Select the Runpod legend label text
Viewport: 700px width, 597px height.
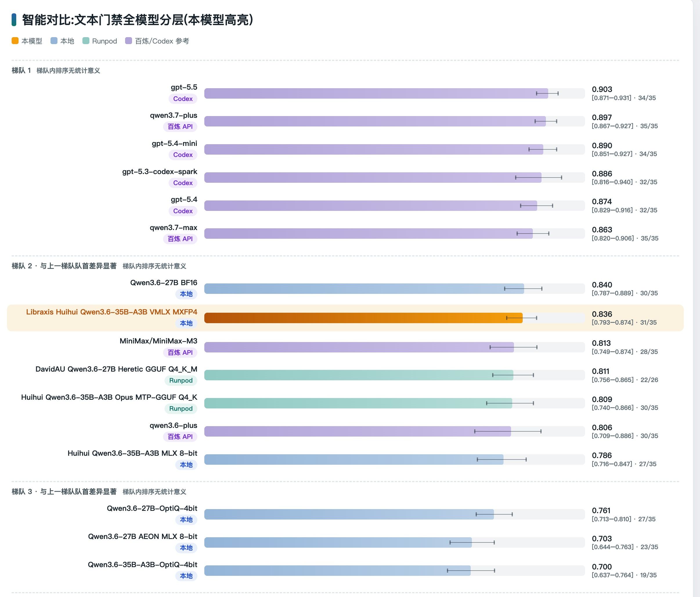coord(104,41)
